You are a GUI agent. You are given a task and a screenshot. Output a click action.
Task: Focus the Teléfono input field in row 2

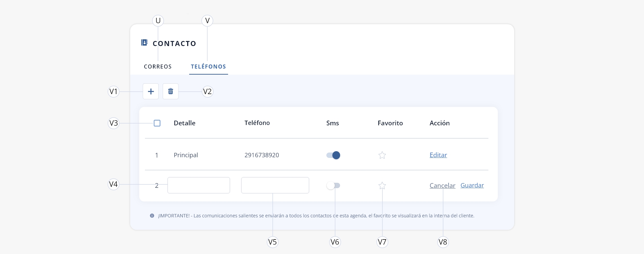point(275,185)
